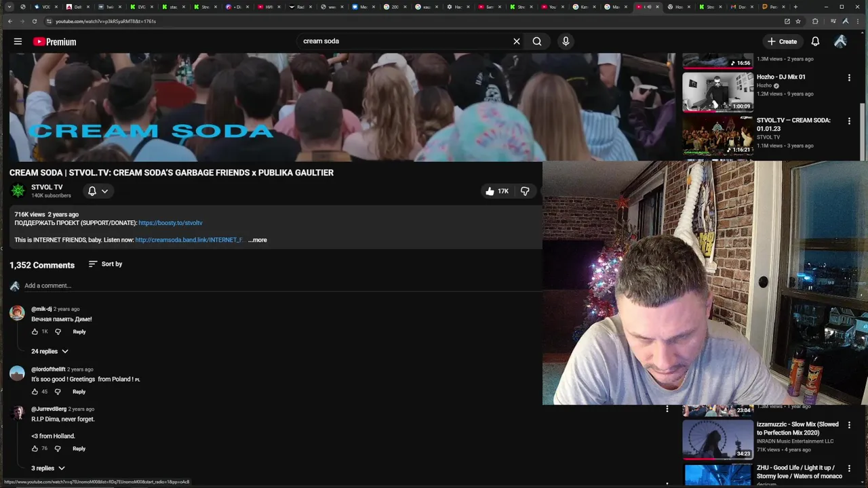
Task: Open the comments Sort by menu
Action: click(105, 264)
